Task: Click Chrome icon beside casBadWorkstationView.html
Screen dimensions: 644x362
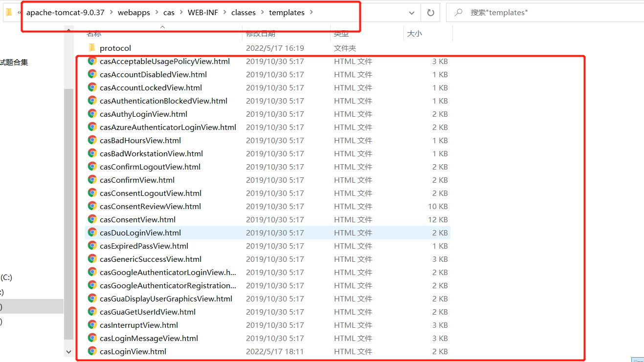Action: coord(92,153)
